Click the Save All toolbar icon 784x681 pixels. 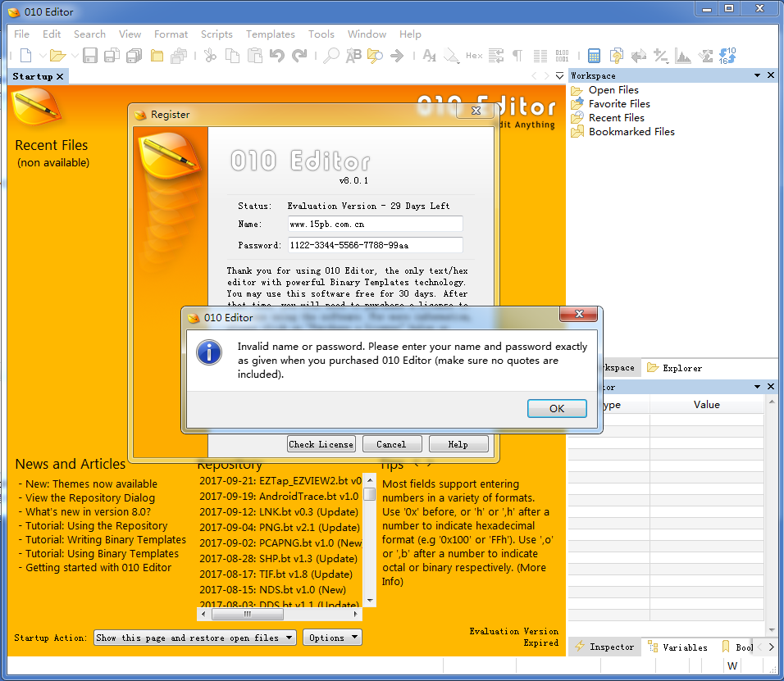tap(134, 56)
